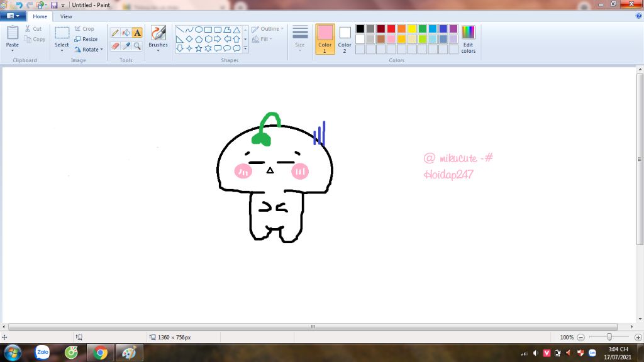This screenshot has height=362, width=644.
Task: Open the blue Paint file menu button
Action: tap(13, 16)
